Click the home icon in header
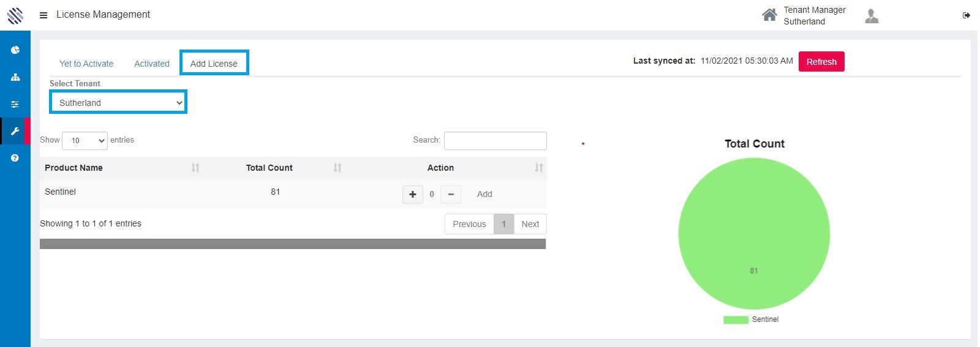Image resolution: width=980 pixels, height=347 pixels. click(769, 15)
